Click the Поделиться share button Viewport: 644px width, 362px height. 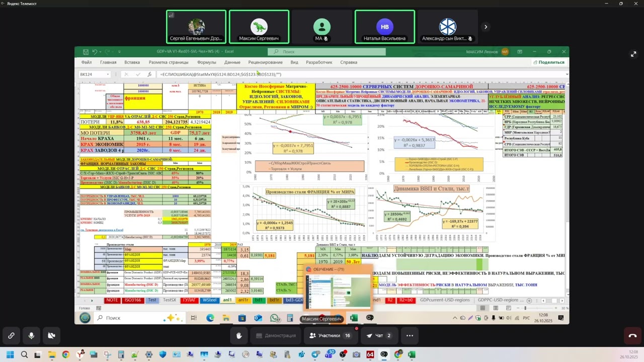click(548, 62)
